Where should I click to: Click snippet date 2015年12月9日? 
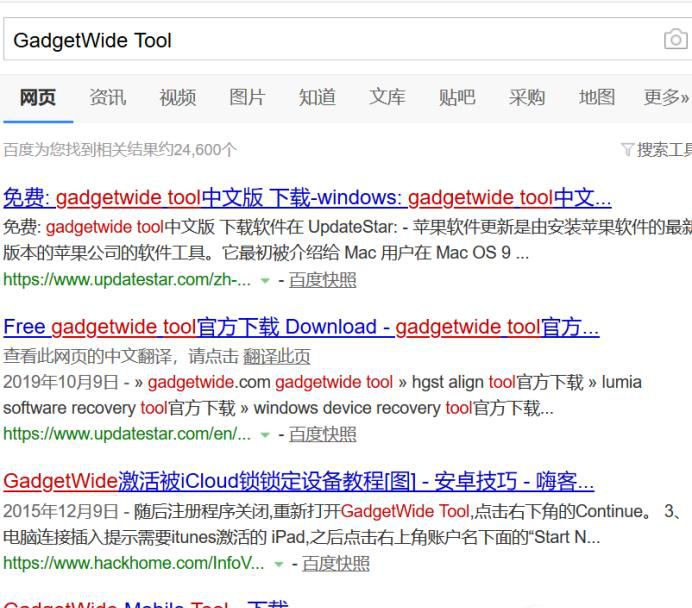click(60, 511)
